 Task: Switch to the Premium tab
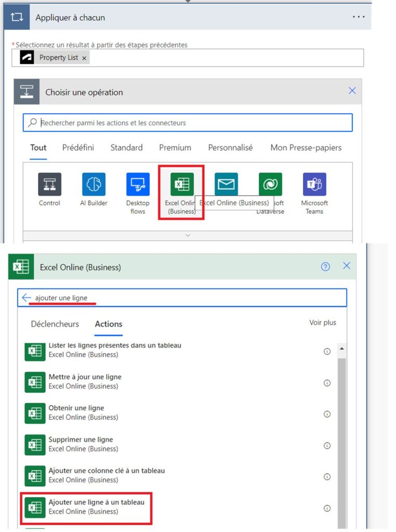pos(175,148)
